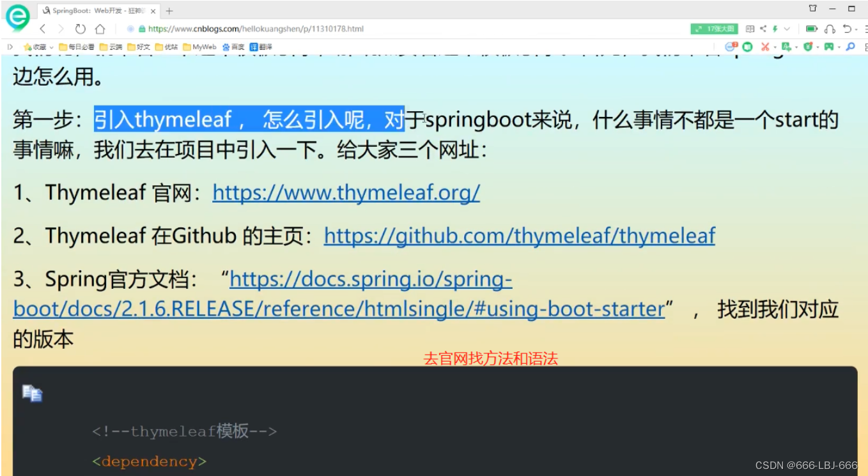
Task: Close the SpringBoot Web开发 tab
Action: coord(153,11)
